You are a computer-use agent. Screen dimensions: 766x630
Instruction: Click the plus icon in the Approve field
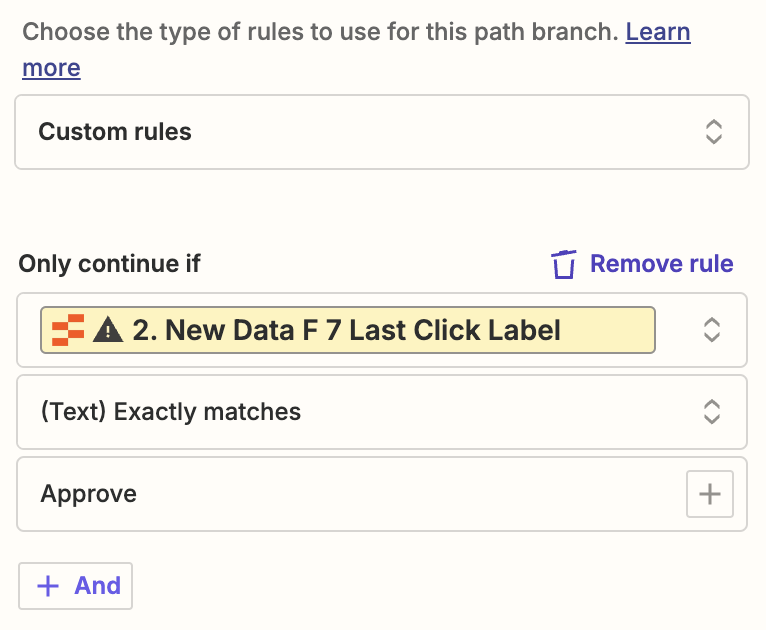point(710,494)
